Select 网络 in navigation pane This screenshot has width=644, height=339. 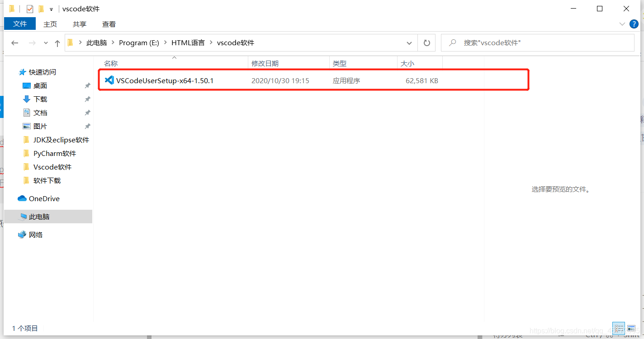pos(36,235)
